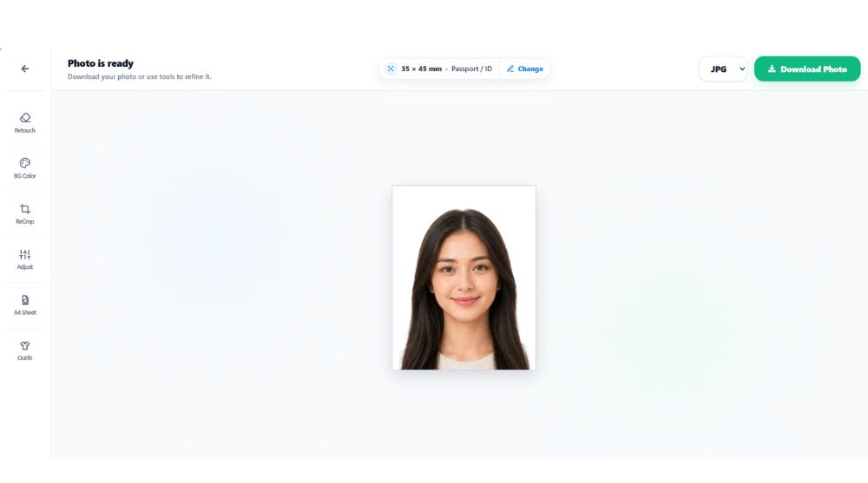Click the '35 × 45 mm' size text
This screenshot has height=483, width=868.
tap(421, 69)
